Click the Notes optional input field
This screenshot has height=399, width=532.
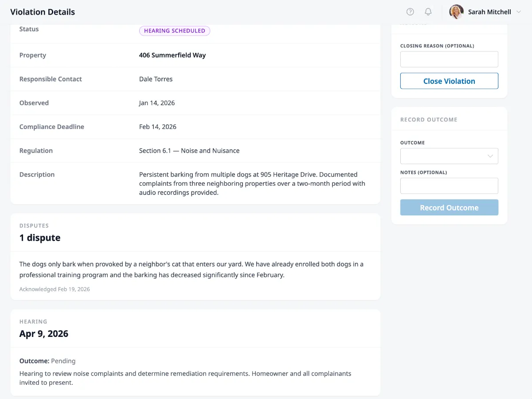[x=449, y=186]
